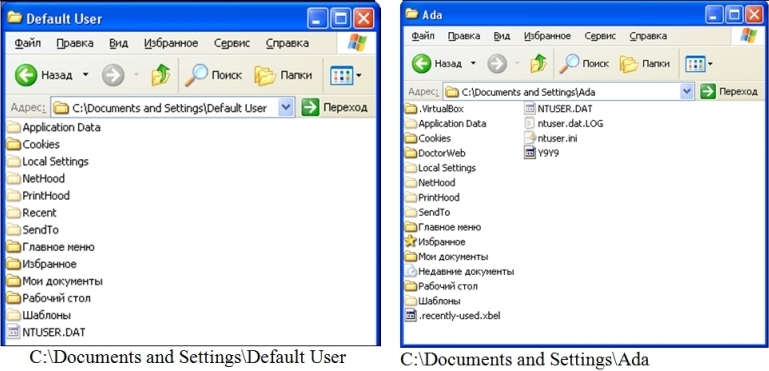Select Рабочий стол folder in Default User window
The image size is (769, 371).
(x=49, y=298)
